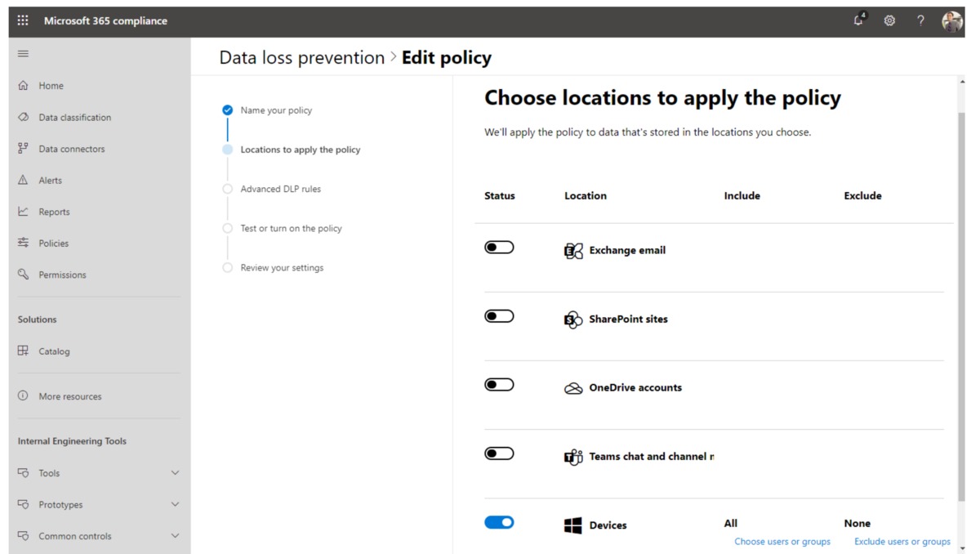Screen dimensions: 980x554
Task: Click the SharePoint sites icon
Action: click(x=573, y=319)
